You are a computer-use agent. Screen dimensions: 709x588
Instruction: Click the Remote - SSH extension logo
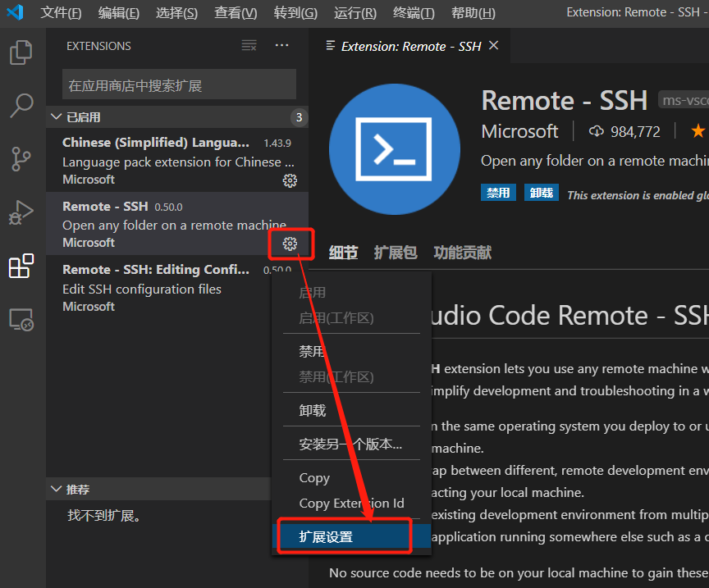point(394,149)
